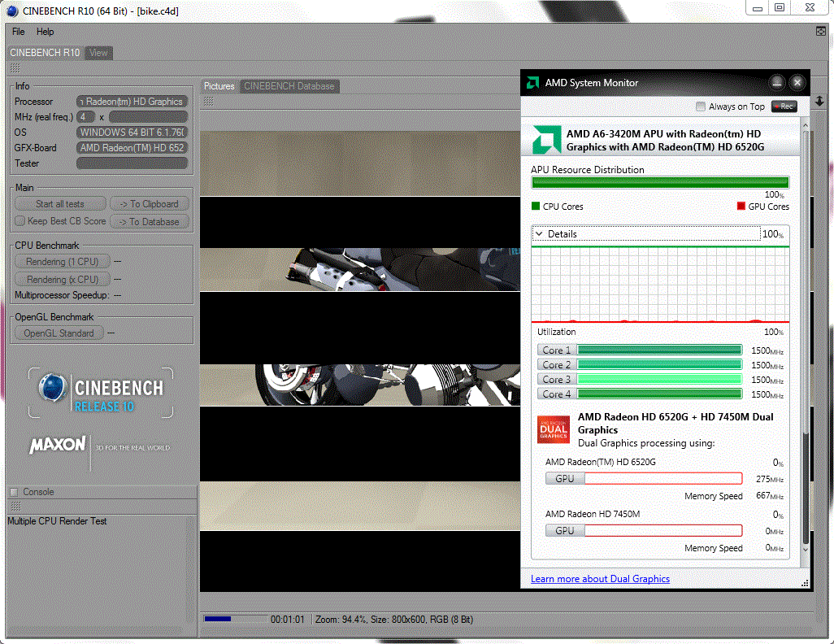Click the GFX-Board field
Screen dimensions: 834x644
tap(132, 147)
